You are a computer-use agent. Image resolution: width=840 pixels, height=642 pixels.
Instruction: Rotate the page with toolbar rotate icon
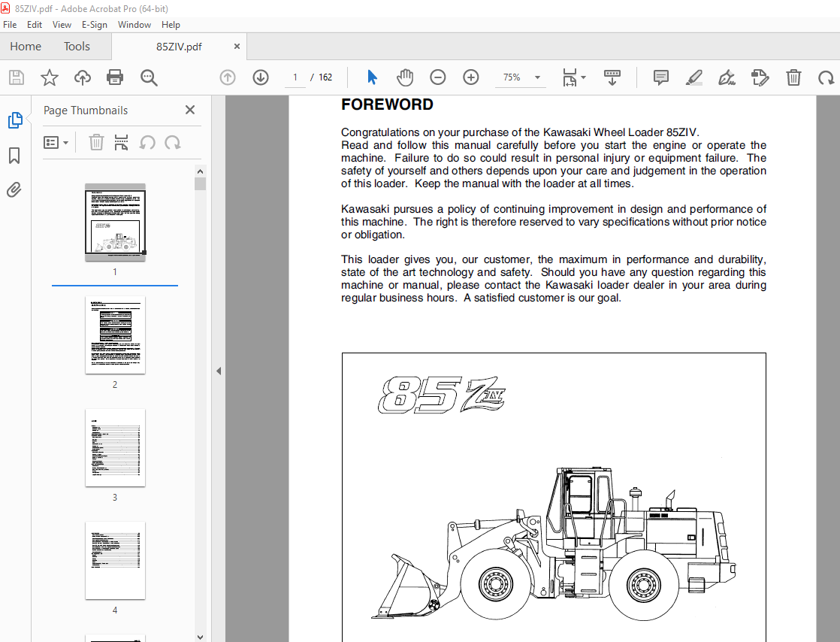pyautogui.click(x=826, y=78)
